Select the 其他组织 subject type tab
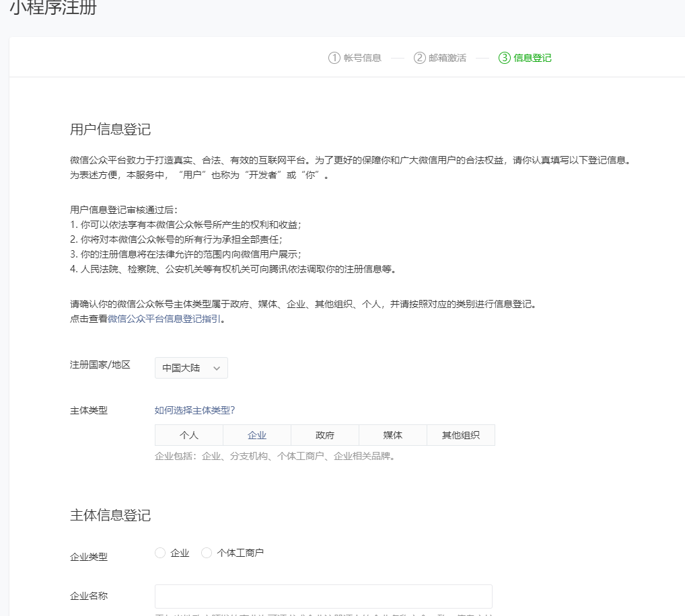685x616 pixels. click(x=461, y=435)
